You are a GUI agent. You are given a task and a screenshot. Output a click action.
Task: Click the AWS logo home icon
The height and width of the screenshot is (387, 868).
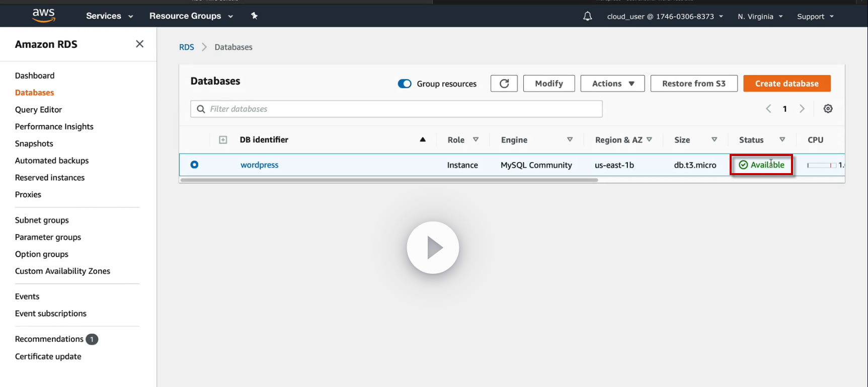click(x=44, y=16)
